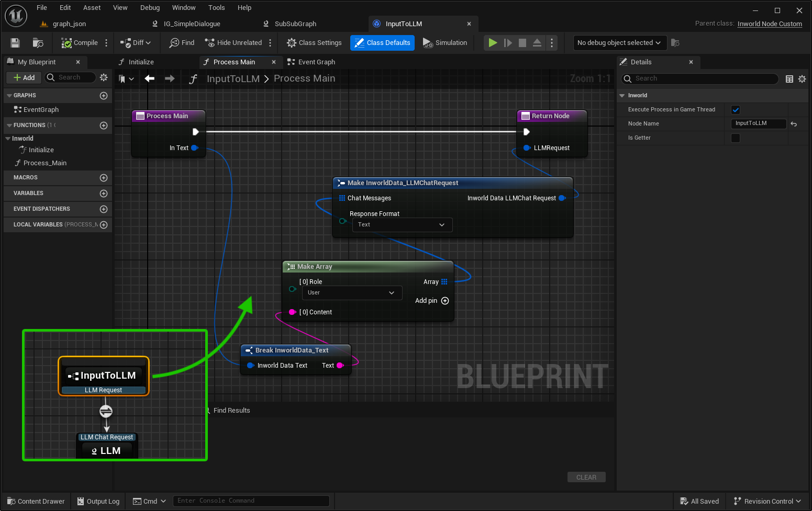Collapse the GRAPHS section
This screenshot has height=511, width=812.
9,96
